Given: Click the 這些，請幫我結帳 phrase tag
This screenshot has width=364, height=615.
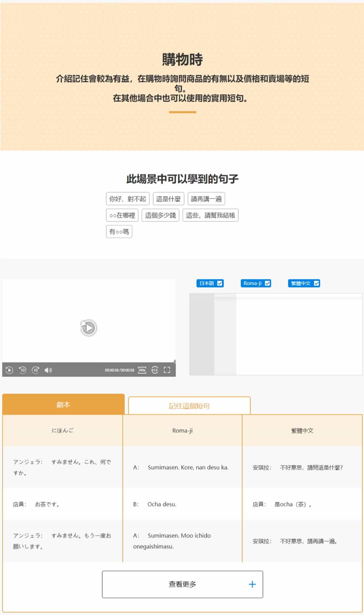Looking at the screenshot, I should click(210, 215).
